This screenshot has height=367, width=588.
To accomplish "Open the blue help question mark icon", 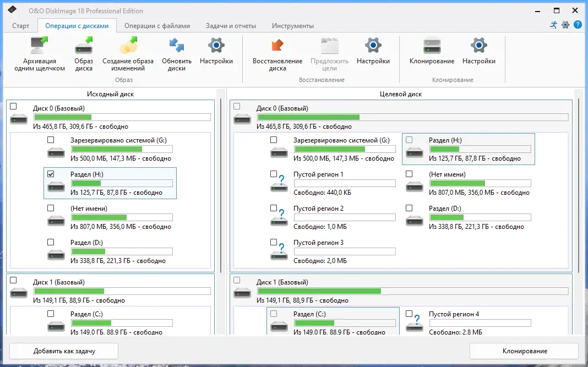I will tap(578, 25).
